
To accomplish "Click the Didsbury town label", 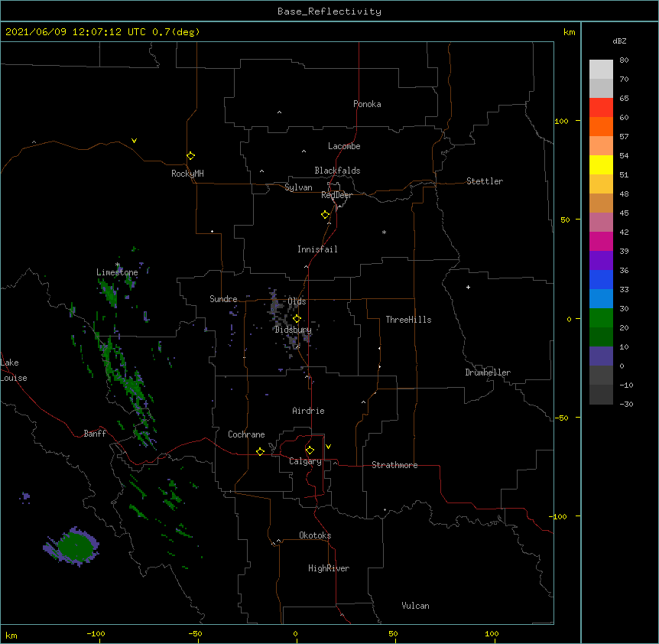I will click(x=294, y=330).
